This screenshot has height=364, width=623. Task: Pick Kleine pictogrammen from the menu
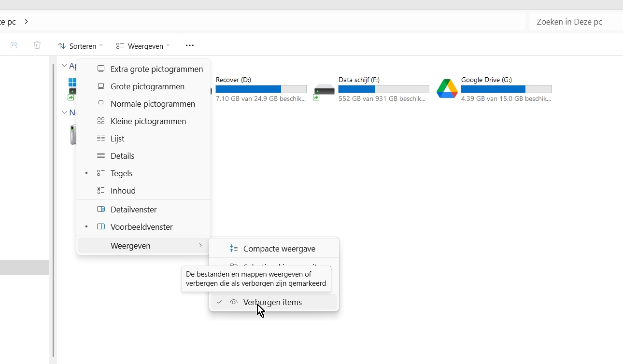click(x=148, y=121)
